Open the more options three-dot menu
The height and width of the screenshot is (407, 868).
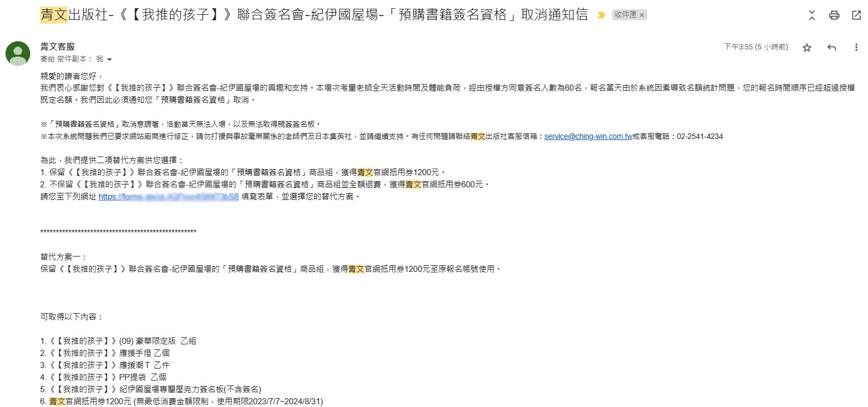(856, 48)
